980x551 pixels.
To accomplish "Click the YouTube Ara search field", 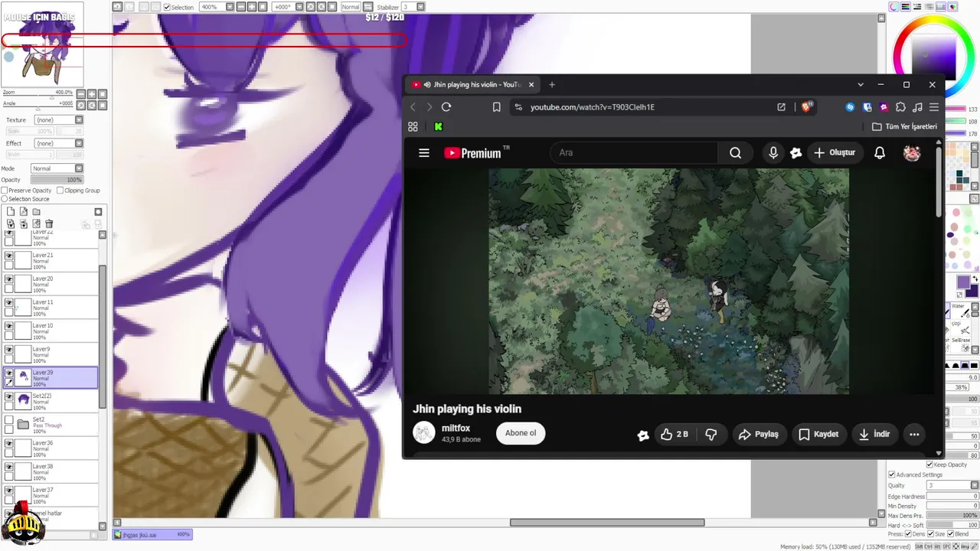I will [634, 153].
